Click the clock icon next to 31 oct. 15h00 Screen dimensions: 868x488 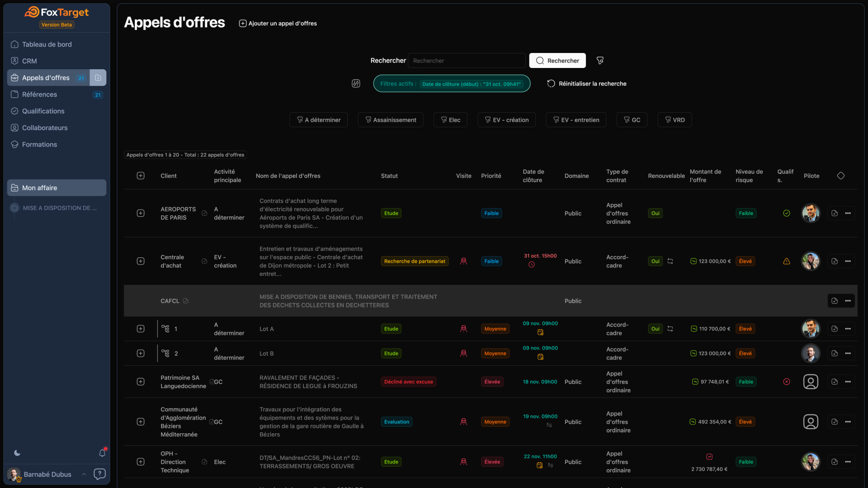point(532,264)
